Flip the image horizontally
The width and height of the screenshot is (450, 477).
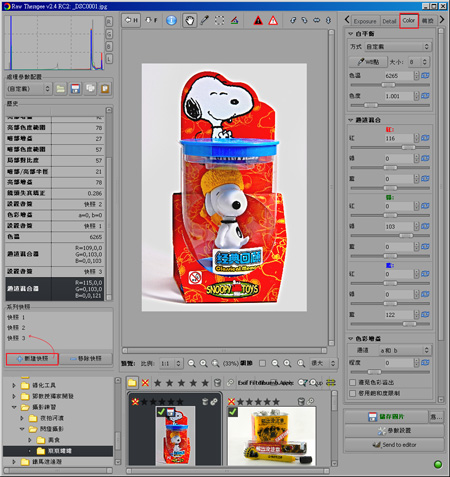pos(316,20)
